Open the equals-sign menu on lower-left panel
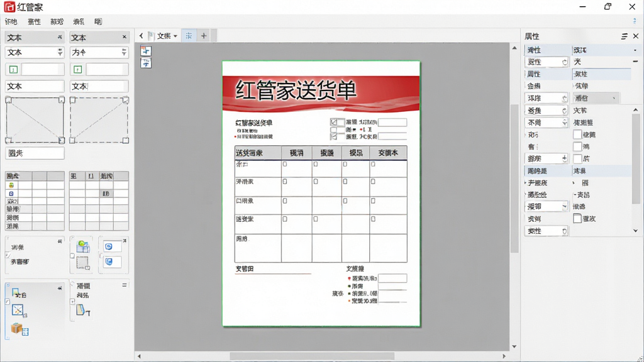644x362 pixels. pos(125,285)
